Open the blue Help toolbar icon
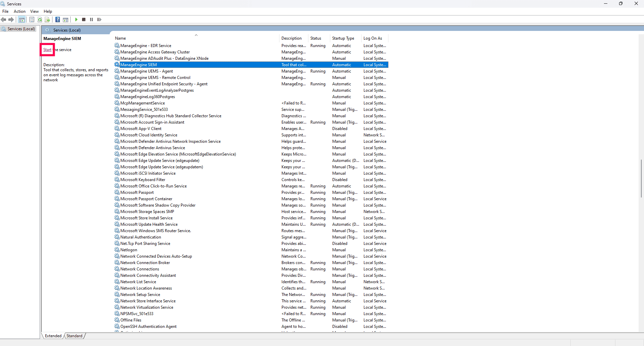Image resolution: width=644 pixels, height=346 pixels. (x=58, y=19)
